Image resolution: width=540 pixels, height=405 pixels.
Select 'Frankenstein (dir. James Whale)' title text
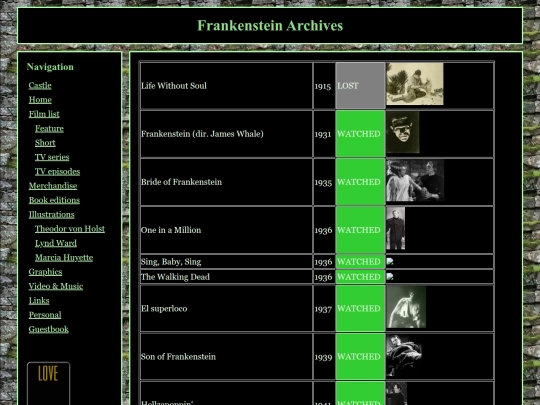[202, 134]
